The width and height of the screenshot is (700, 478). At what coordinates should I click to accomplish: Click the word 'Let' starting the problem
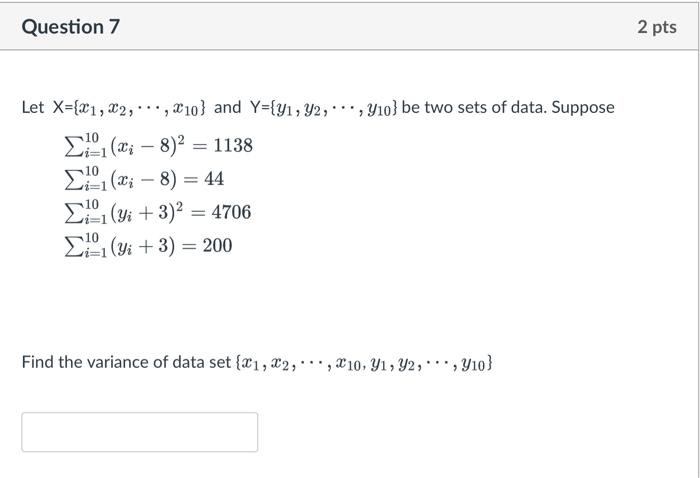tap(33, 107)
